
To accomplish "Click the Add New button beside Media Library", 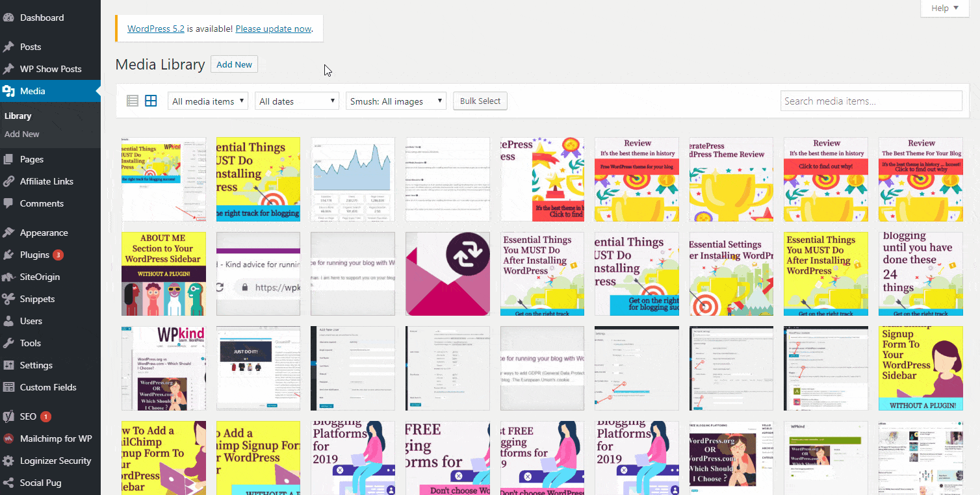I will click(x=234, y=64).
